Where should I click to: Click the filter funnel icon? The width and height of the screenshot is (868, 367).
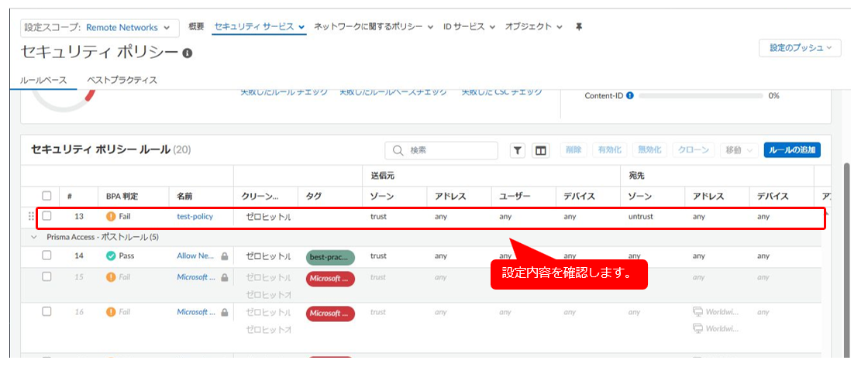click(518, 150)
